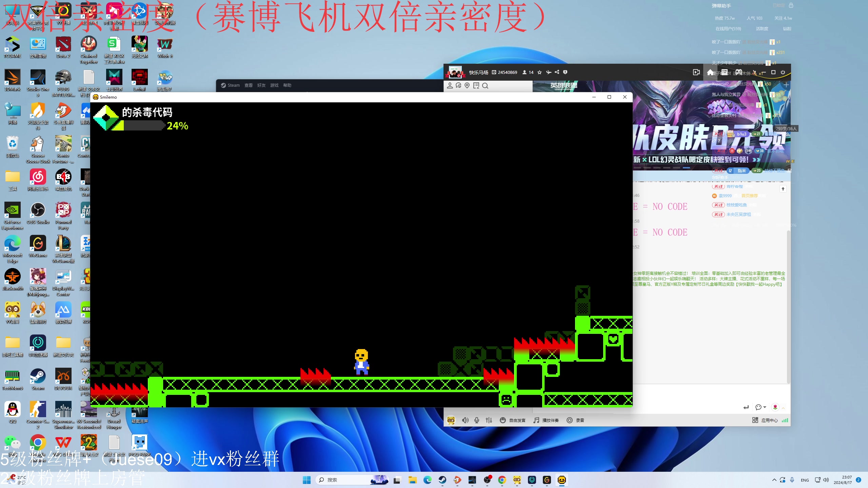Open the video recording icon in YY header
Screen dimensions: 868x488
[x=696, y=72]
